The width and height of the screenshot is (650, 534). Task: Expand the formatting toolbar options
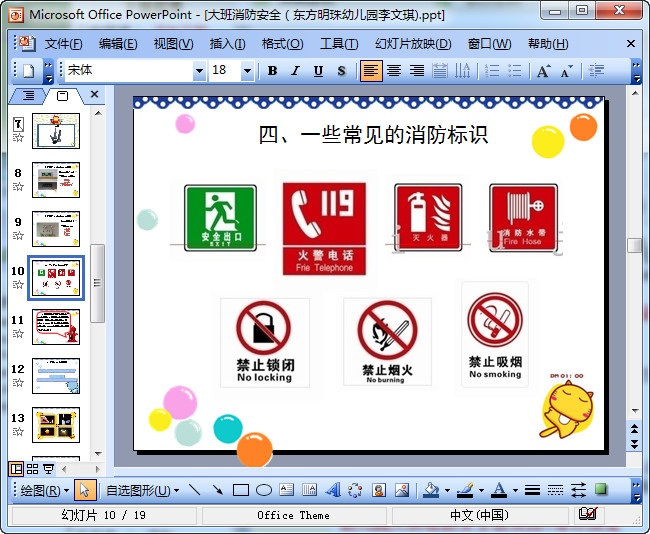tap(636, 71)
